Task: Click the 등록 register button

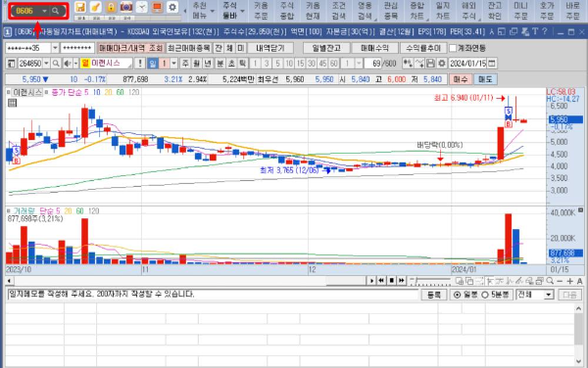Action: (x=434, y=295)
